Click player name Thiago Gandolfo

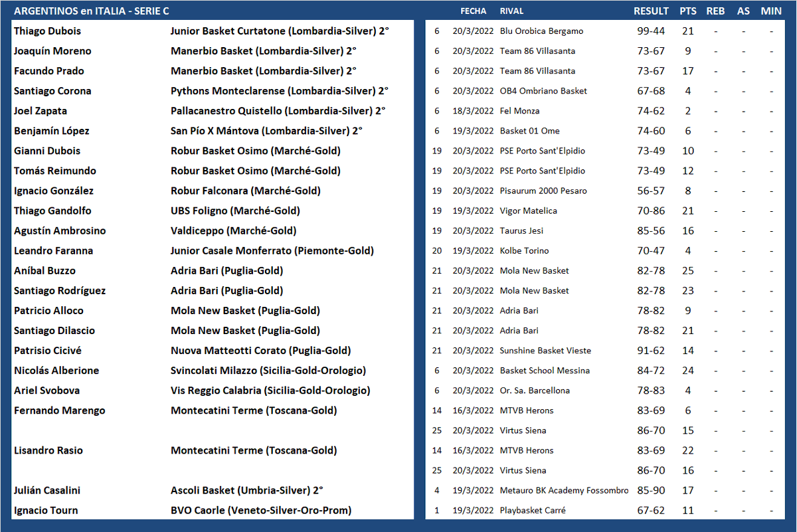(52, 211)
